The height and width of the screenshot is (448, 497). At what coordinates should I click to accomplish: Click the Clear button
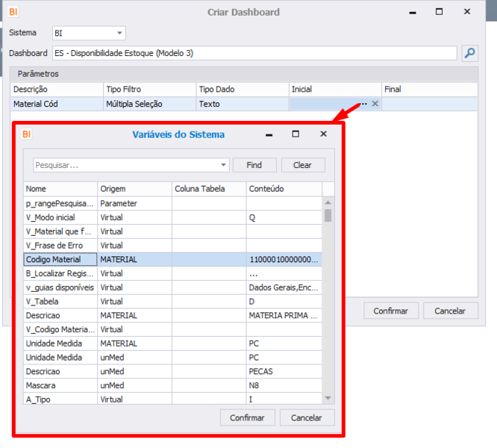coord(303,165)
